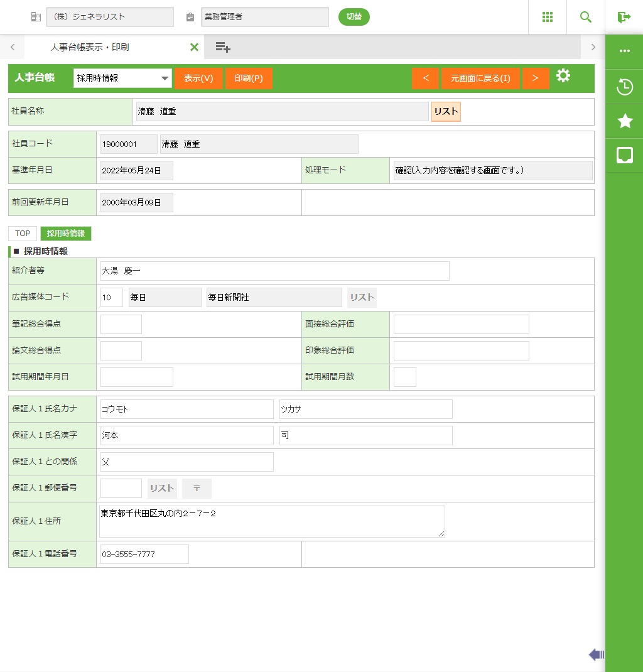Click the 紹介者等 field 大湯 慶一
Screen dimensions: 643x672
pos(274,271)
